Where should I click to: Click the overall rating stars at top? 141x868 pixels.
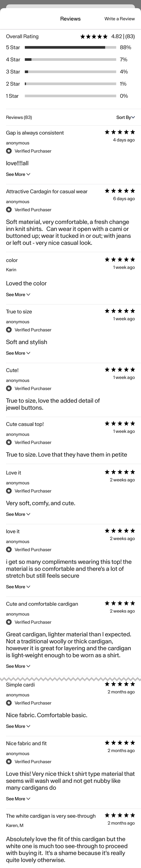pyautogui.click(x=94, y=36)
